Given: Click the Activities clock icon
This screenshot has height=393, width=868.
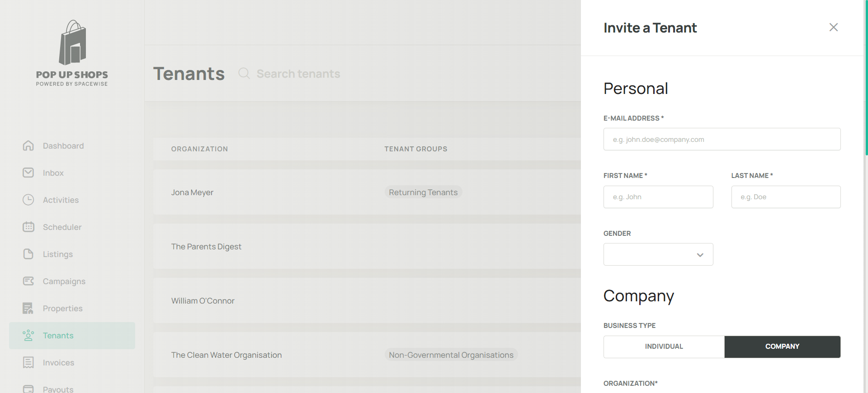Looking at the screenshot, I should (28, 200).
